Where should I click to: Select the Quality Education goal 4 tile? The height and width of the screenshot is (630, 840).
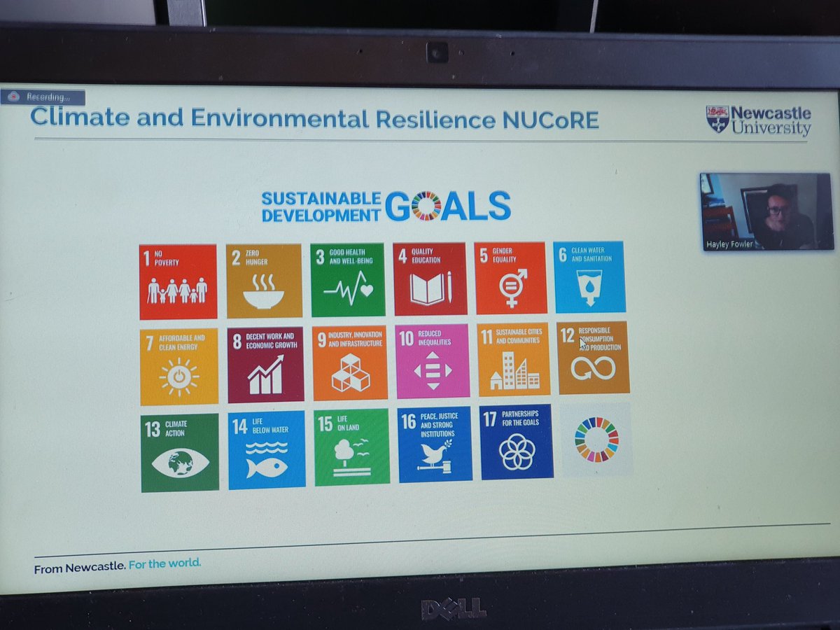click(x=430, y=279)
